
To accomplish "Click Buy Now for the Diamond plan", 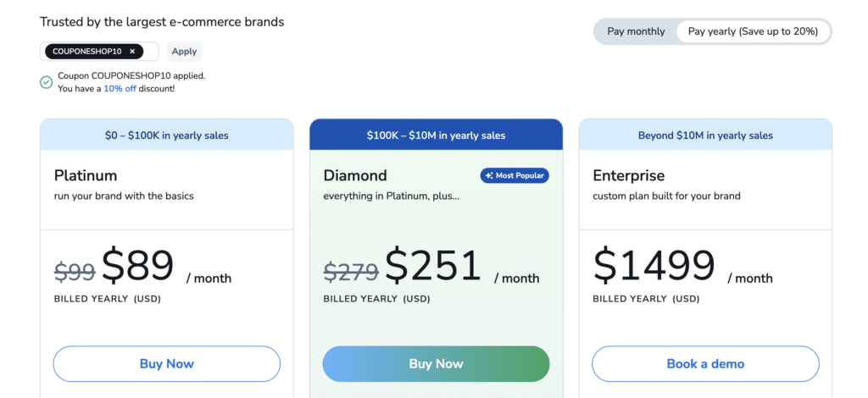I will point(436,364).
